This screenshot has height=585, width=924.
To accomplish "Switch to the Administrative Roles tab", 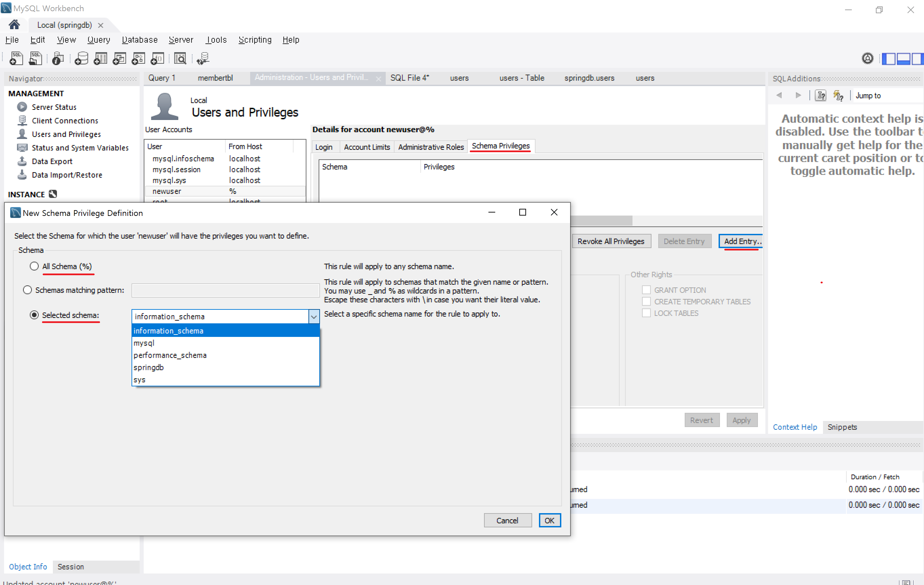I will pos(430,147).
